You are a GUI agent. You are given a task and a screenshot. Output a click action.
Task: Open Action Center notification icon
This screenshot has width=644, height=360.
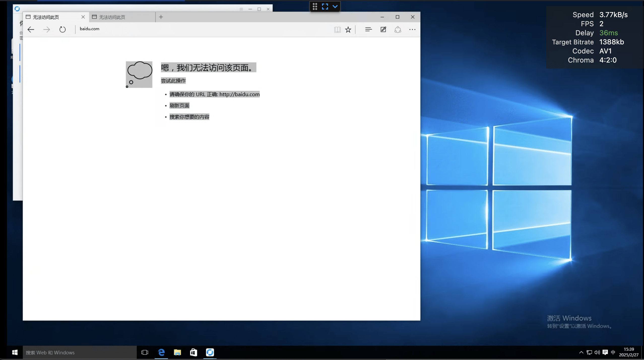(605, 352)
